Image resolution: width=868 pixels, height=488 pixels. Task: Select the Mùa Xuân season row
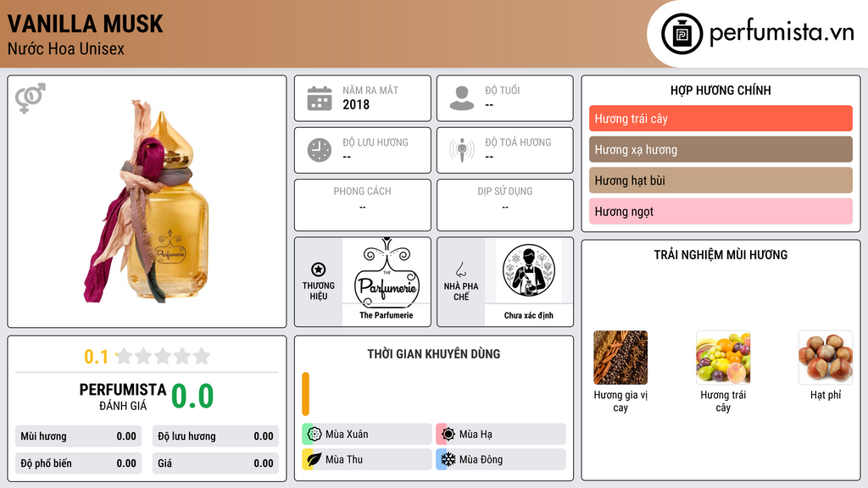[367, 435]
